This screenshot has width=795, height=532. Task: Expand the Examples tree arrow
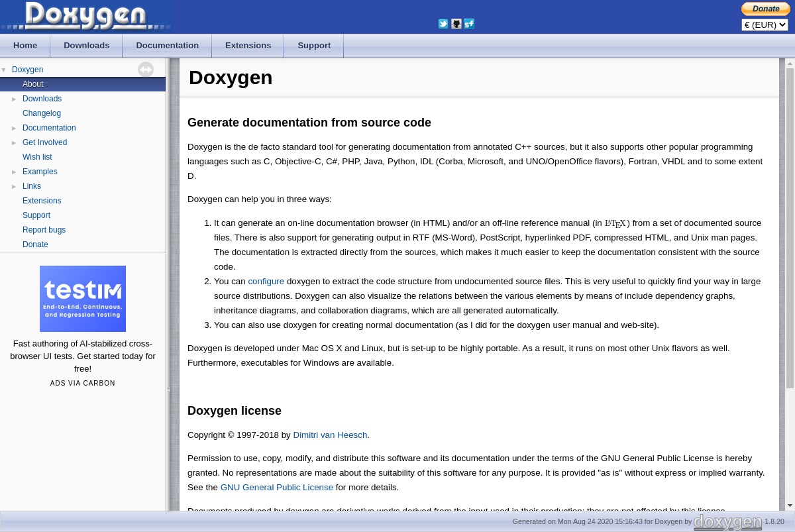click(x=15, y=172)
